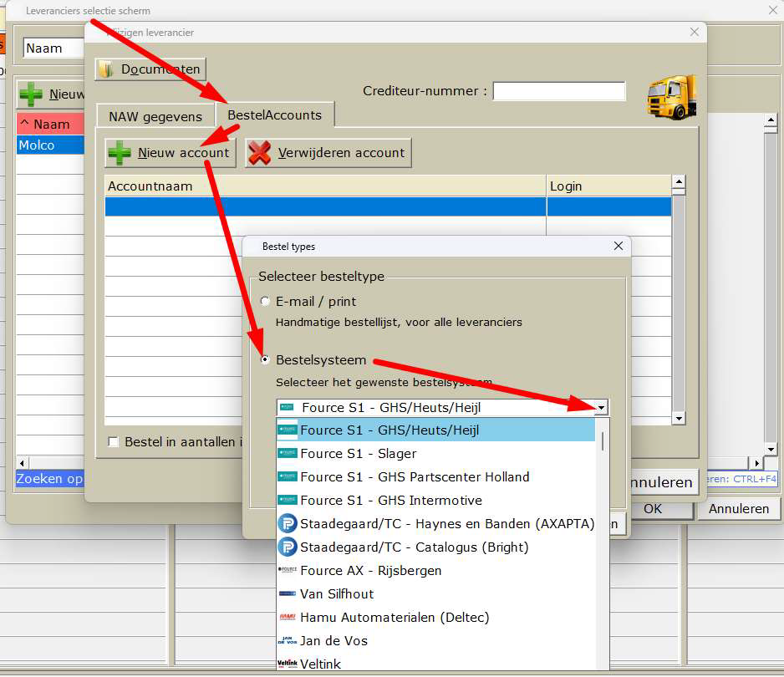Click the Jan de Vos logo icon
This screenshot has height=677, width=784.
288,640
